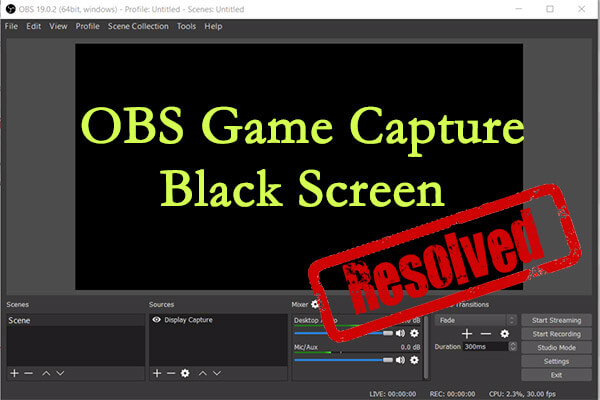Open the Fade transition dropdown
This screenshot has height=400, width=600.
click(476, 320)
